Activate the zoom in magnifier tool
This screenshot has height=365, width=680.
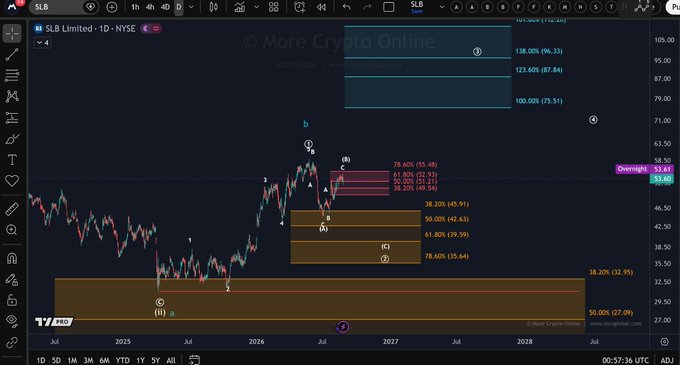tap(12, 230)
